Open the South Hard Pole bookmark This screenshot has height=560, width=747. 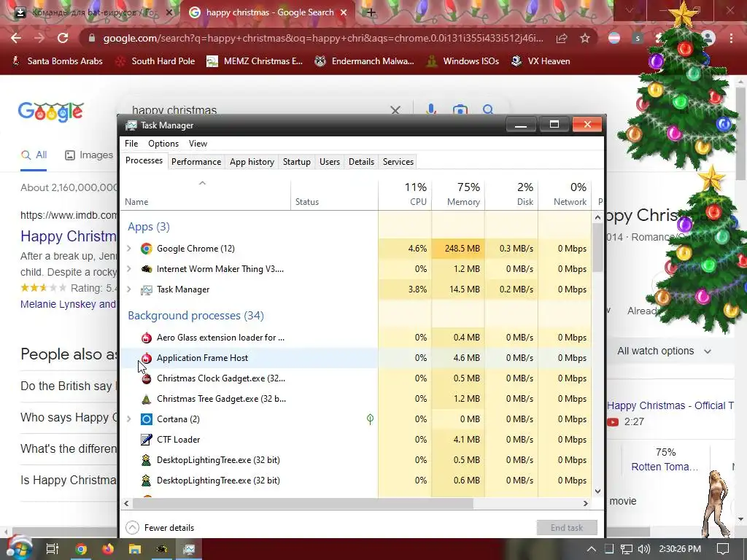(x=155, y=61)
